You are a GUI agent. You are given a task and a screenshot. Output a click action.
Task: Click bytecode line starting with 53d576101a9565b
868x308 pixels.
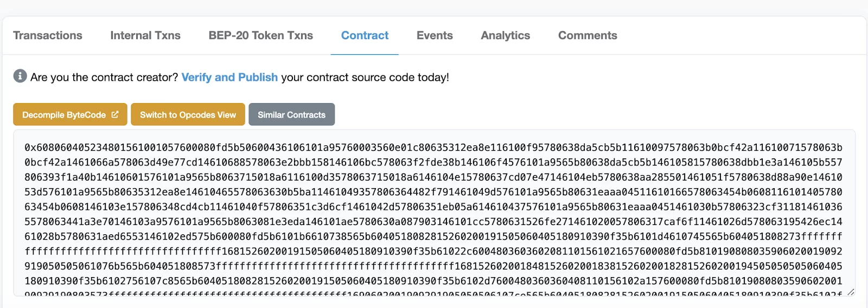click(x=433, y=192)
